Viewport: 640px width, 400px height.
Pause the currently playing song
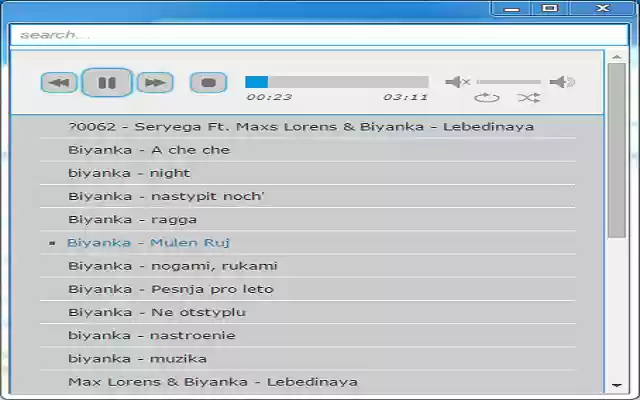(x=107, y=83)
